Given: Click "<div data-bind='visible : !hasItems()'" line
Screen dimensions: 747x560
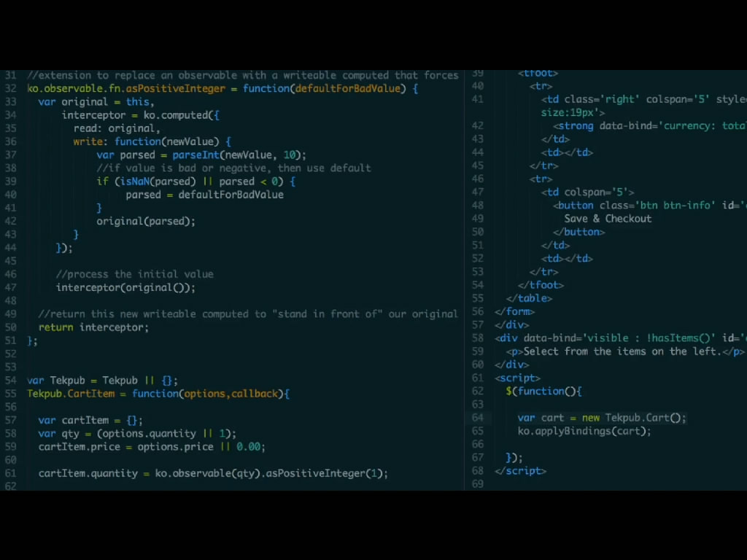Looking at the screenshot, I should (621, 338).
